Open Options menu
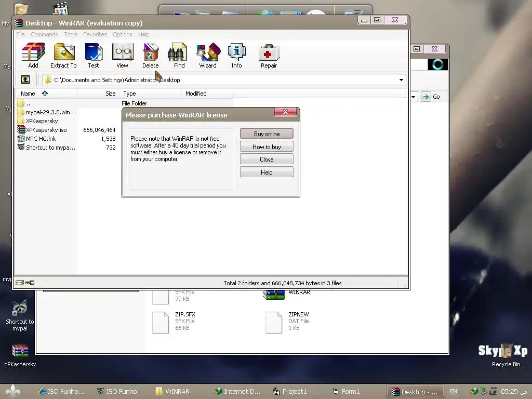 click(123, 34)
